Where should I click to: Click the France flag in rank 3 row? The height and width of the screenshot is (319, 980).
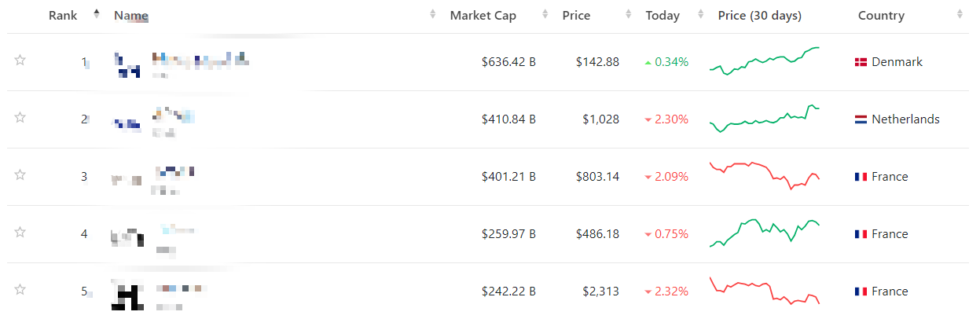click(861, 177)
